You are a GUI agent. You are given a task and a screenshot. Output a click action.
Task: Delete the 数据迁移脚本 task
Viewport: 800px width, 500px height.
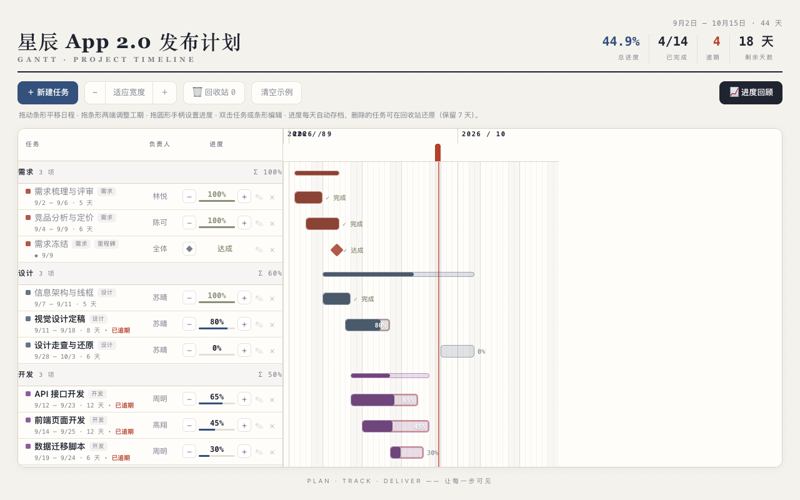[272, 452]
